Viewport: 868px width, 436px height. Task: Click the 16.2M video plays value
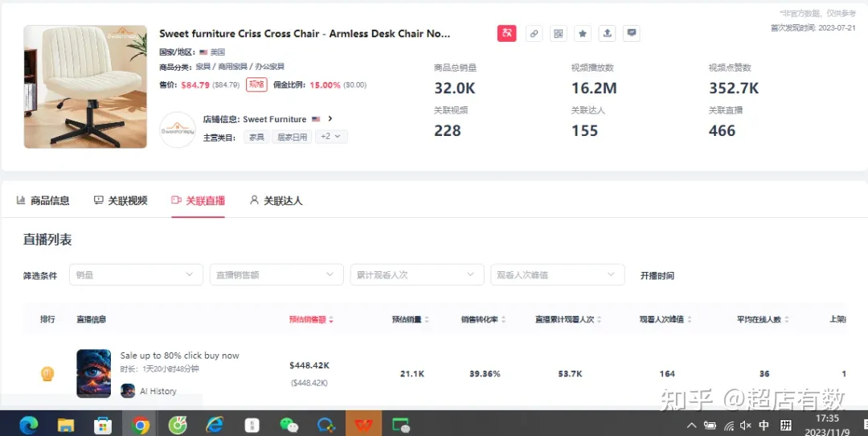pos(594,88)
